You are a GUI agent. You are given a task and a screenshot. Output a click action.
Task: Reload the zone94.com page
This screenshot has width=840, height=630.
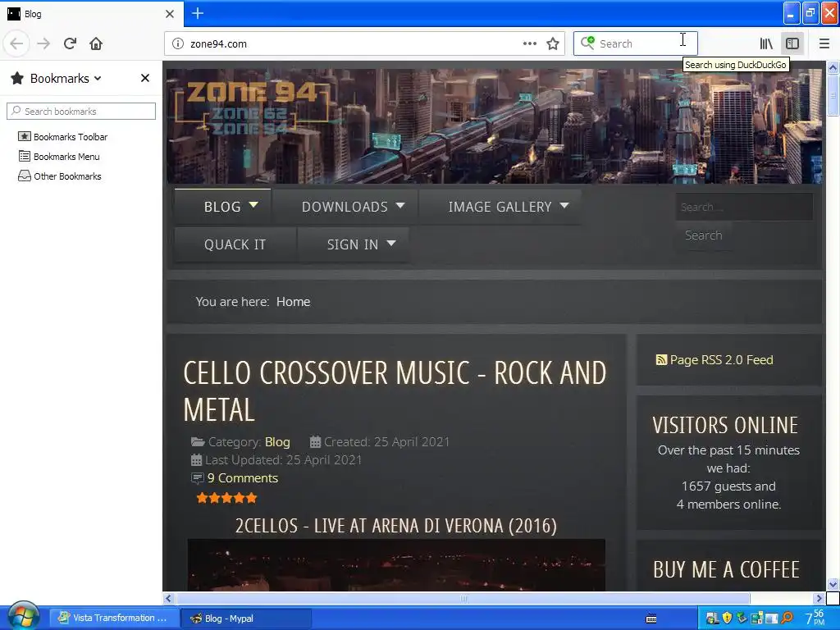[70, 43]
